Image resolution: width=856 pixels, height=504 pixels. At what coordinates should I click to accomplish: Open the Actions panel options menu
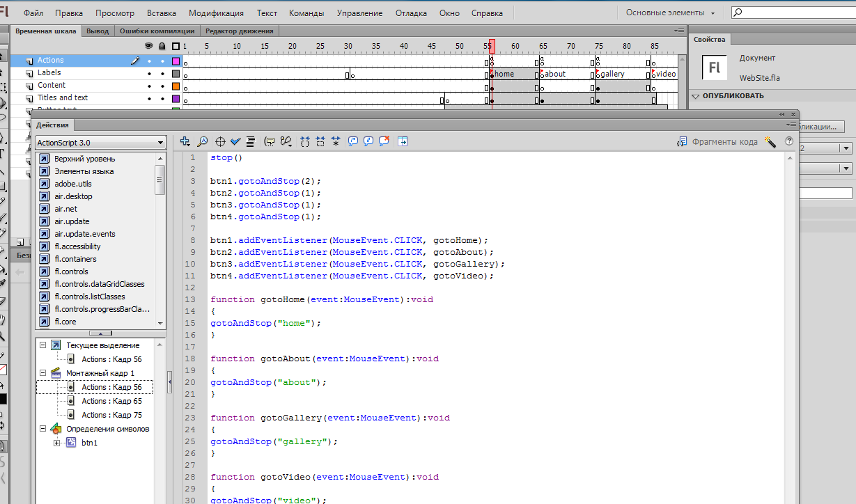[791, 125]
